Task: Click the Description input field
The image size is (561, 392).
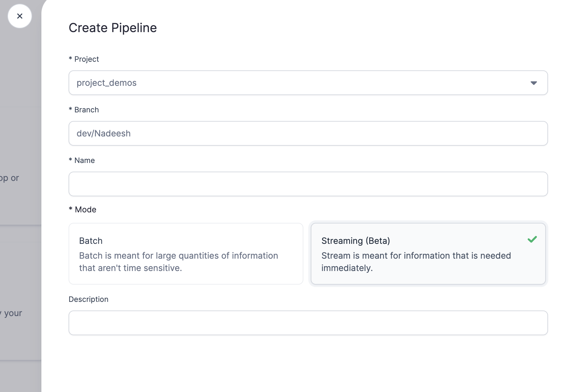Action: tap(308, 323)
